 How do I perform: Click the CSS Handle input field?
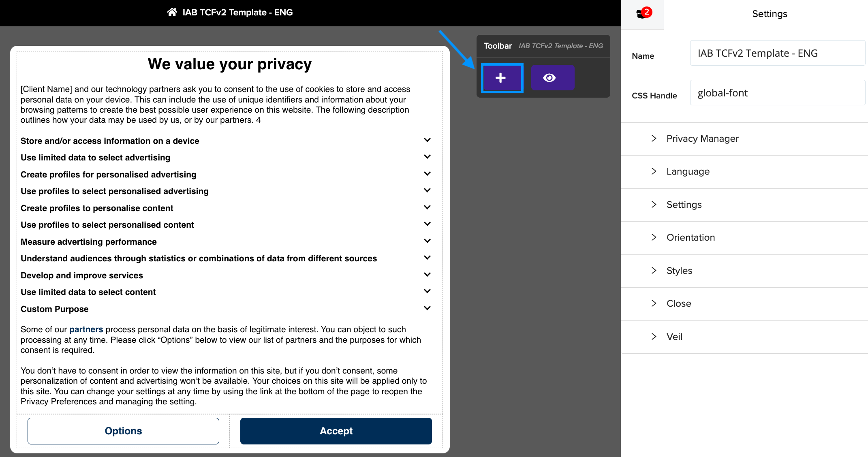tap(777, 93)
